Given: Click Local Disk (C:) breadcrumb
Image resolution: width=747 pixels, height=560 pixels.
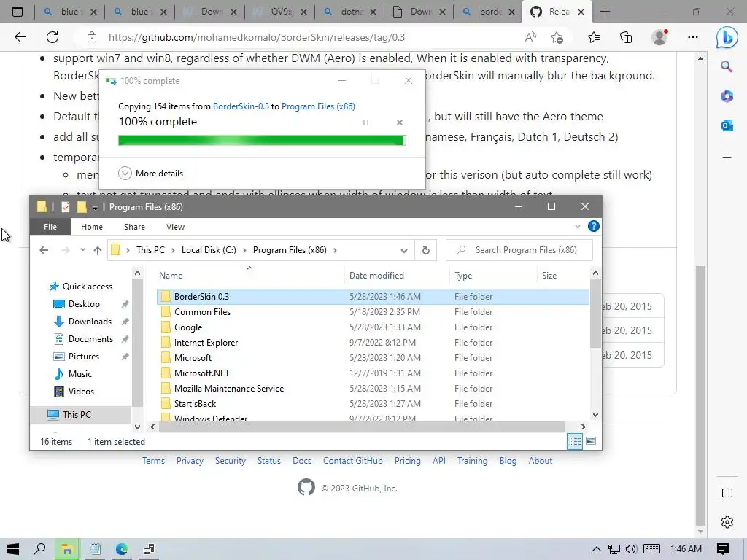Looking at the screenshot, I should pyautogui.click(x=209, y=250).
